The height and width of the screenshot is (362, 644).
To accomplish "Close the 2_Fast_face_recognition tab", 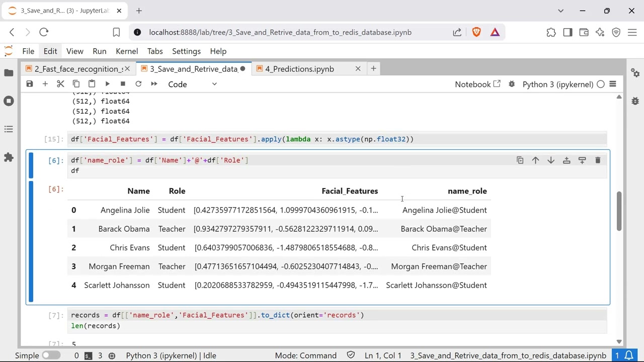I will [x=127, y=69].
